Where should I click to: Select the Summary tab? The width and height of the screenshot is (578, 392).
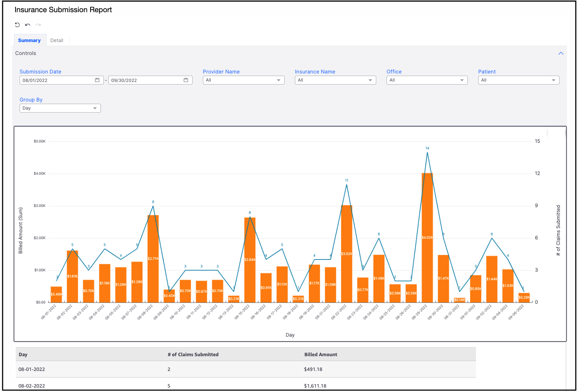(x=30, y=40)
